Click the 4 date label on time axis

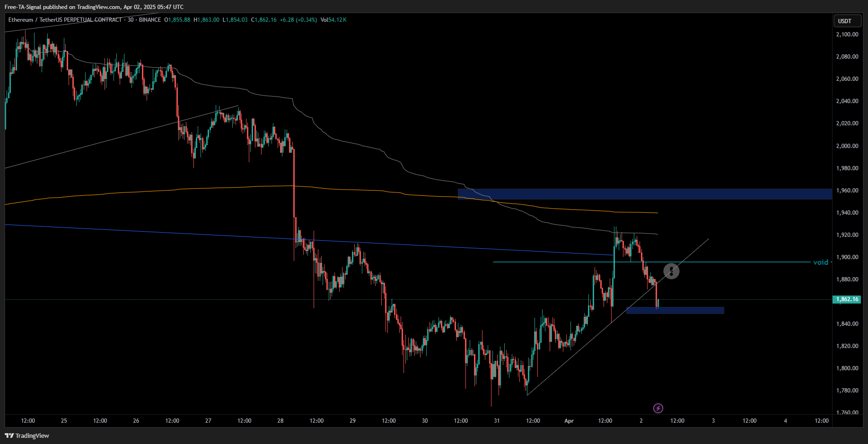[786, 421]
